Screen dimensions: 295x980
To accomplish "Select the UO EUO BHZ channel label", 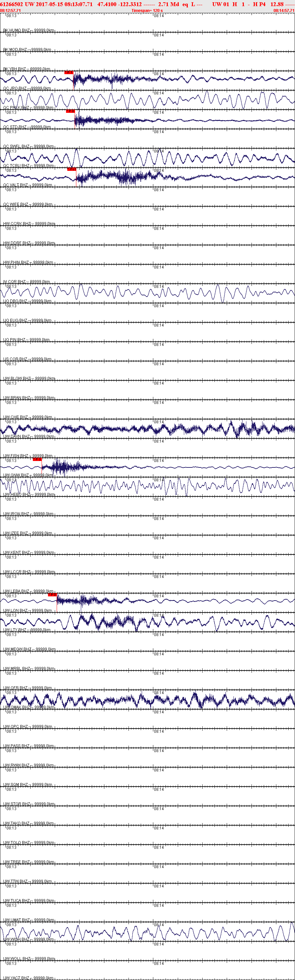I will (27, 320).
